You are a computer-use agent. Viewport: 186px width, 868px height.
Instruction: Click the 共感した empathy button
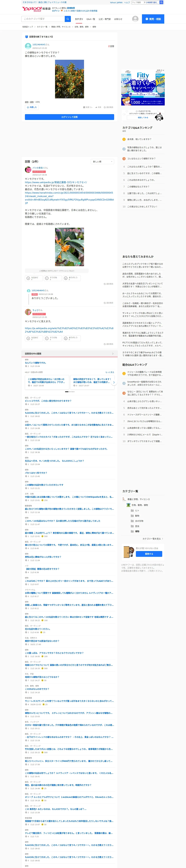pyautogui.click(x=31, y=107)
